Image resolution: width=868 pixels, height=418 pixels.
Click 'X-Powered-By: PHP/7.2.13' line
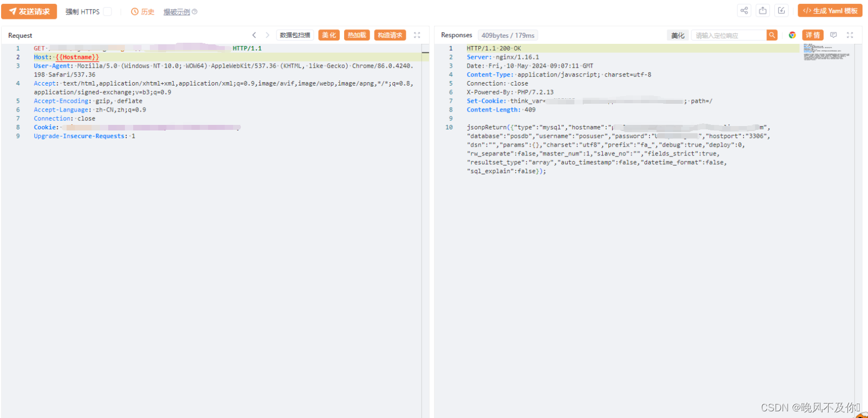510,92
